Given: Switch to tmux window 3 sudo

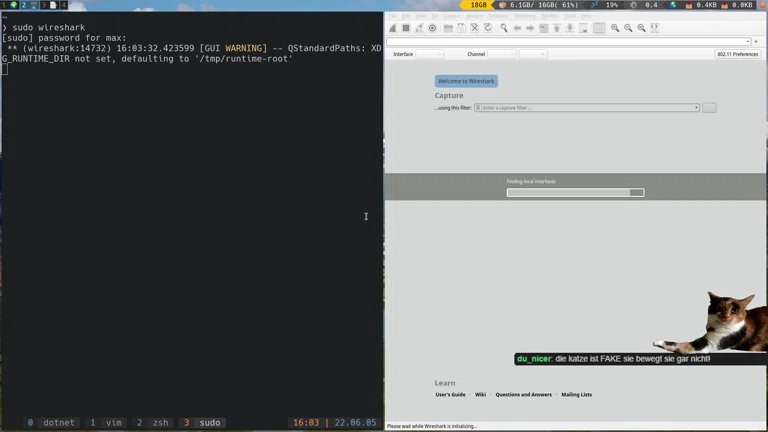Looking at the screenshot, I should coord(203,423).
